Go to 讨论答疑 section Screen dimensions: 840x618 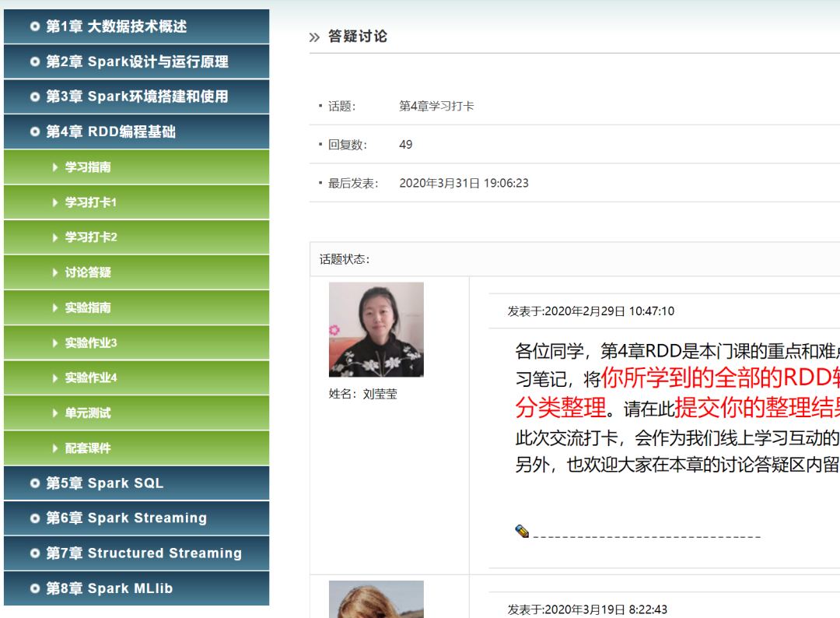click(x=88, y=272)
